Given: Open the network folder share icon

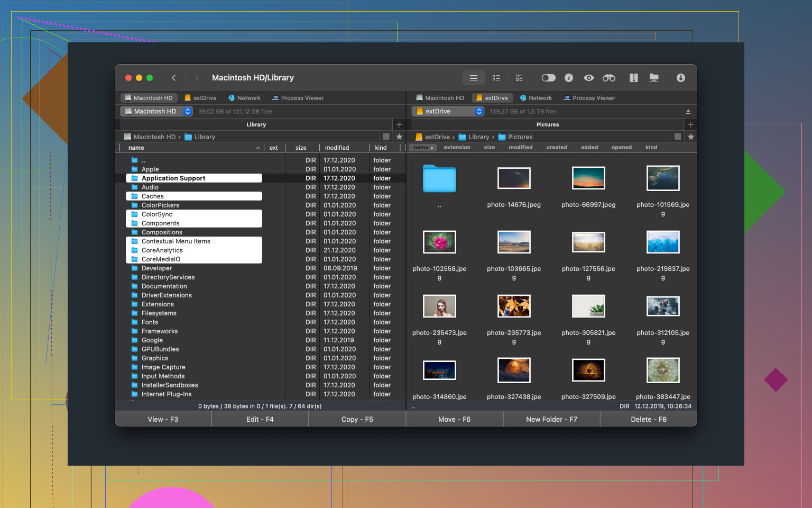Looking at the screenshot, I should 654,78.
